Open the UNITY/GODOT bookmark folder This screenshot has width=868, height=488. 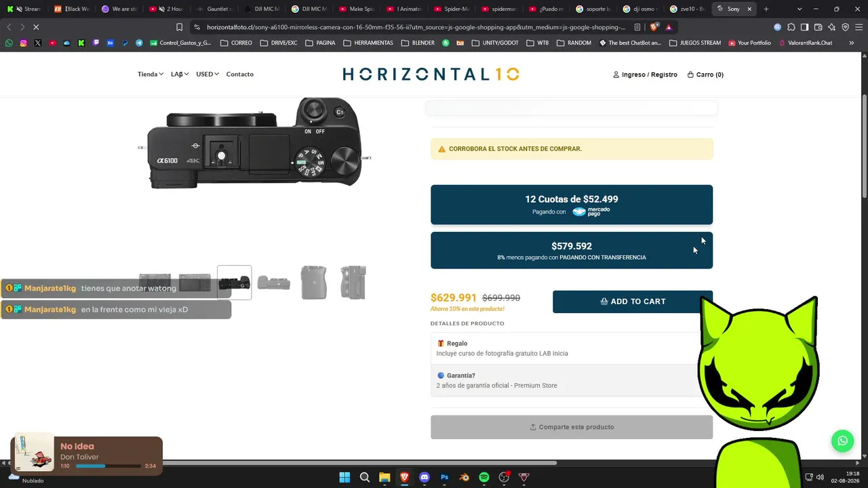point(494,43)
